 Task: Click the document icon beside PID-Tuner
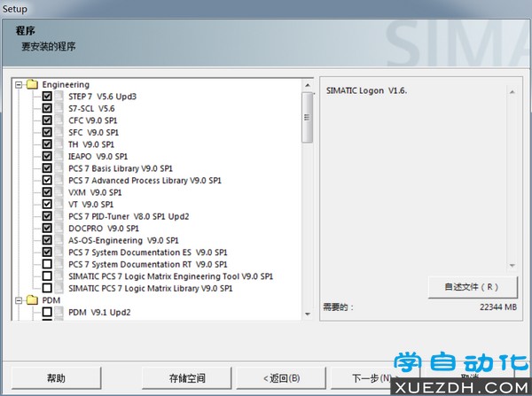pos(59,216)
